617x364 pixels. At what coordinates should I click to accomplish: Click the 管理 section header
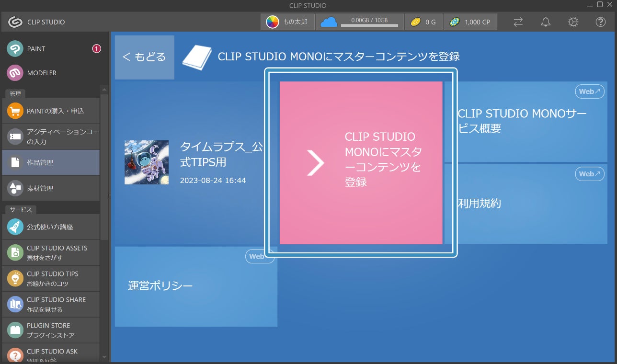tap(15, 94)
